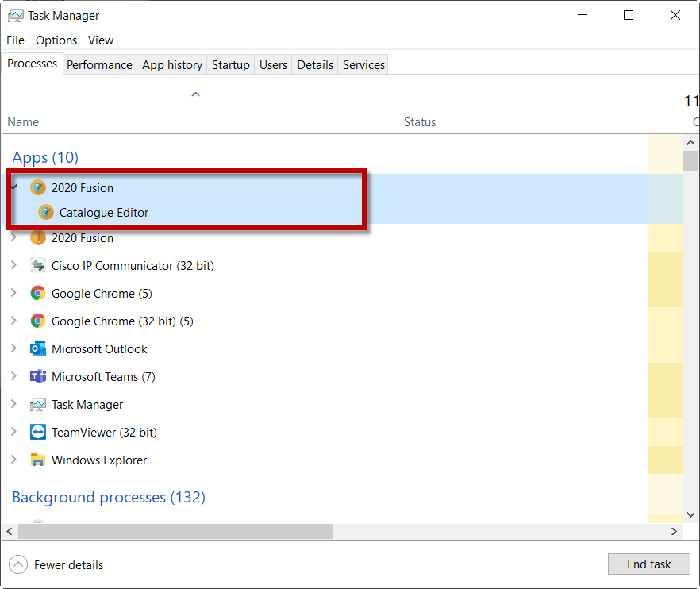Select the Catalogue Editor child process
The width and height of the screenshot is (700, 589).
click(x=103, y=213)
